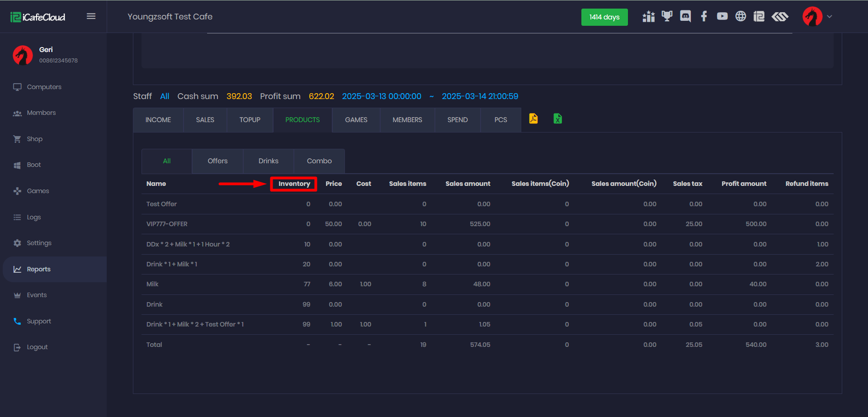Switch to the MEMBERS report tab
The image size is (868, 417).
click(407, 120)
